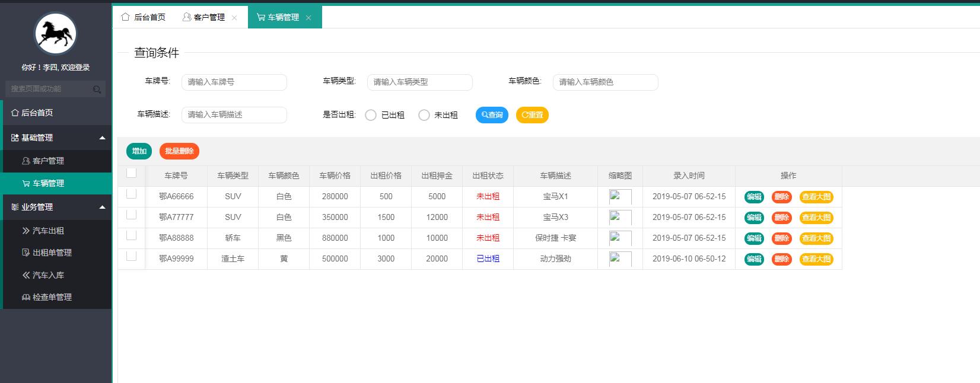Close the 客户管理 tab with its X icon
This screenshot has width=980, height=383.
234,18
